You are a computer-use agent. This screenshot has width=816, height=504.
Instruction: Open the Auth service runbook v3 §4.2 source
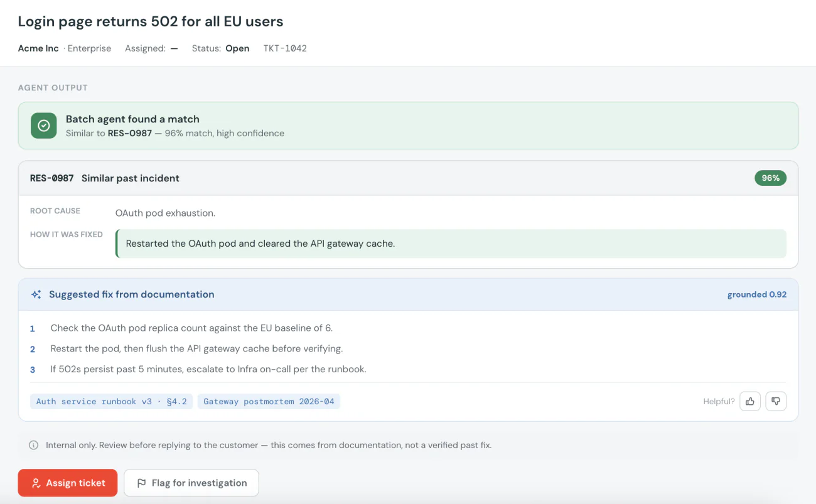coord(112,401)
